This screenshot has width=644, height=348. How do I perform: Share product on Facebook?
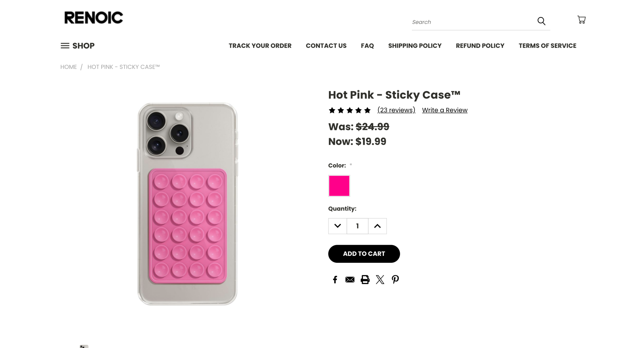[335, 279]
